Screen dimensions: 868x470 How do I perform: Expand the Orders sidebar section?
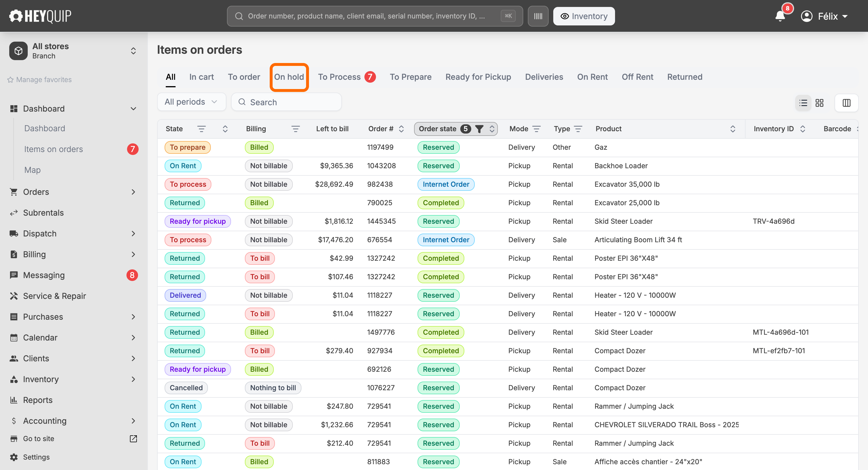click(133, 192)
